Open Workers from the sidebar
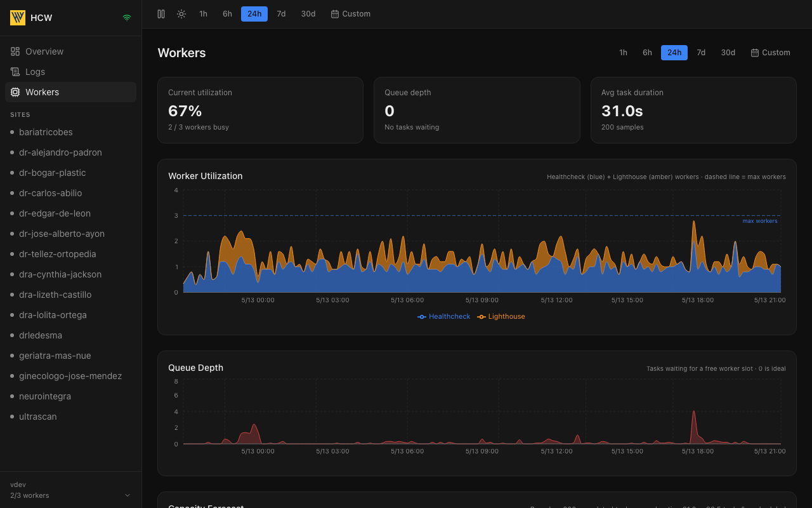The width and height of the screenshot is (812, 508). 70,92
